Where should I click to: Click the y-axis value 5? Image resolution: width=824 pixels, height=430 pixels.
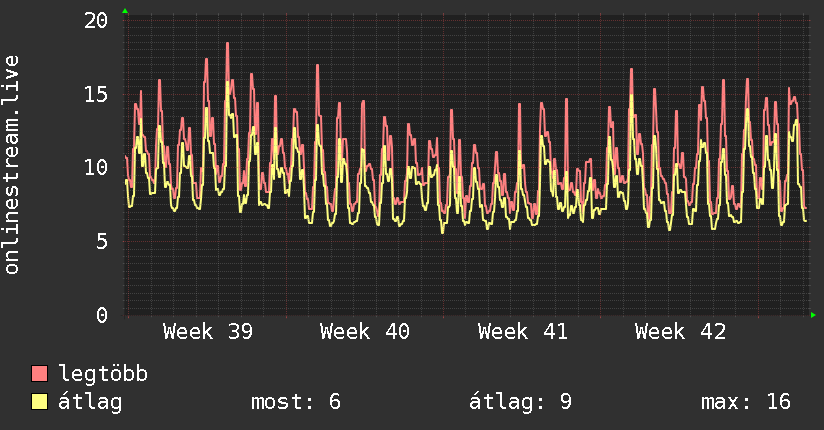[x=101, y=242]
